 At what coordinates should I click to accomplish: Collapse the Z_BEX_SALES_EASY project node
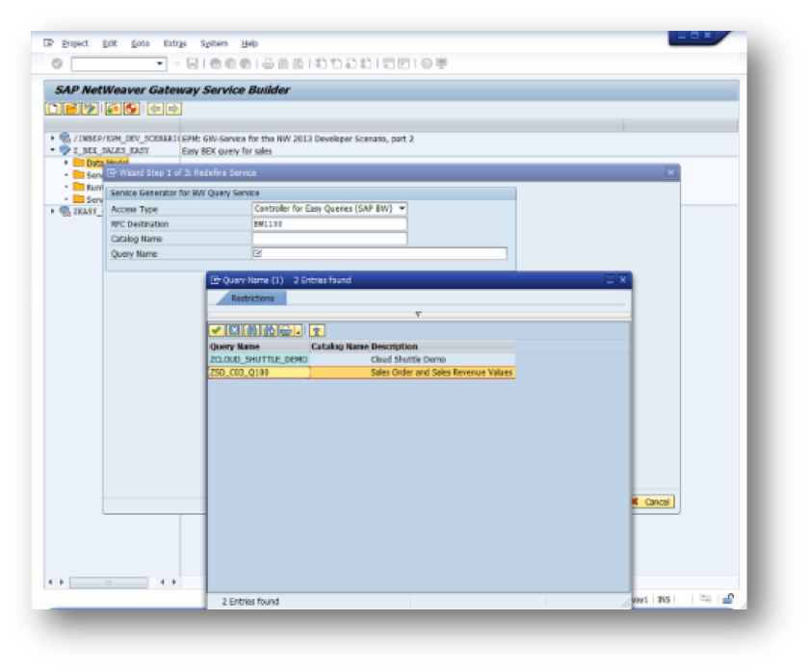tap(53, 150)
